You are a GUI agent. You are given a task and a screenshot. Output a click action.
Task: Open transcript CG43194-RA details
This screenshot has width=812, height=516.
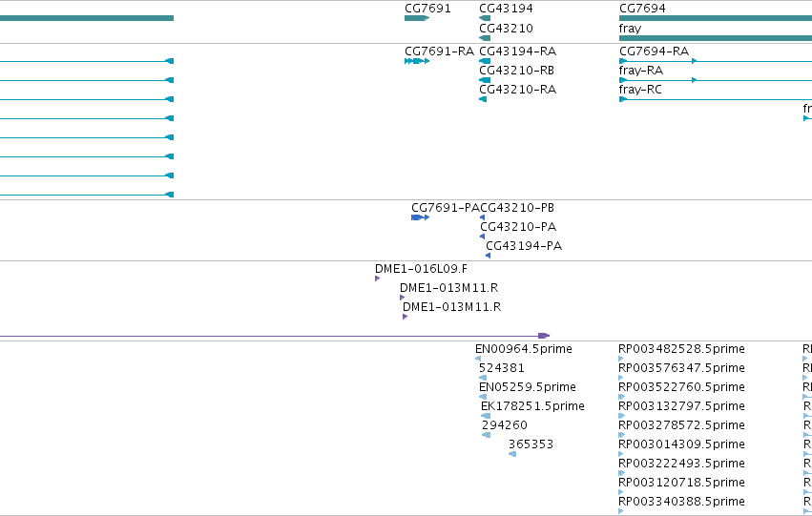(517, 52)
